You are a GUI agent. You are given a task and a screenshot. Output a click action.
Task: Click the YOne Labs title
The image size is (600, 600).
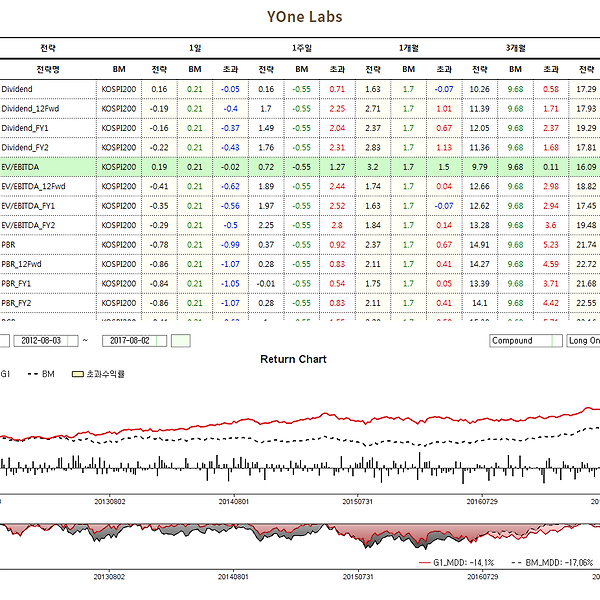pos(304,17)
